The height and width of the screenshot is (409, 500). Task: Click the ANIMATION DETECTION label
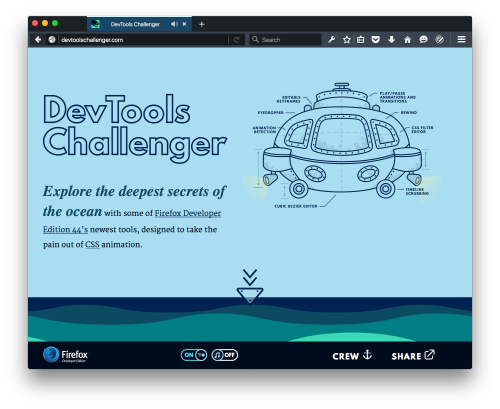[264, 130]
